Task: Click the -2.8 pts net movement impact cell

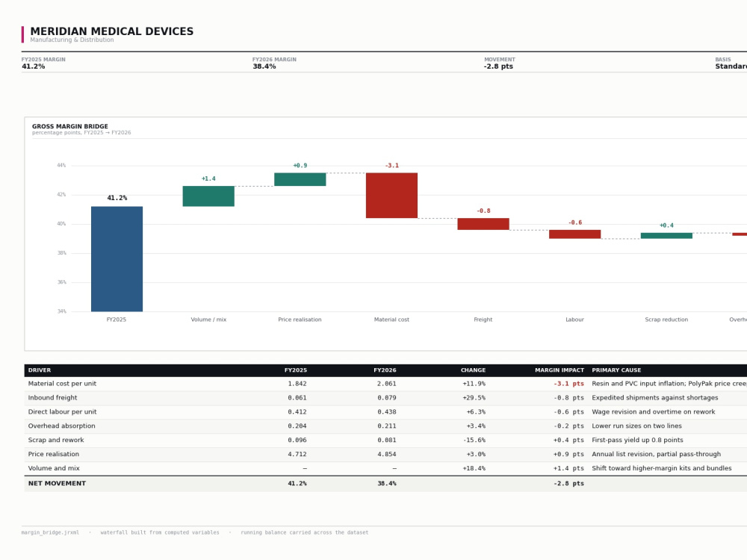Action: (568, 484)
